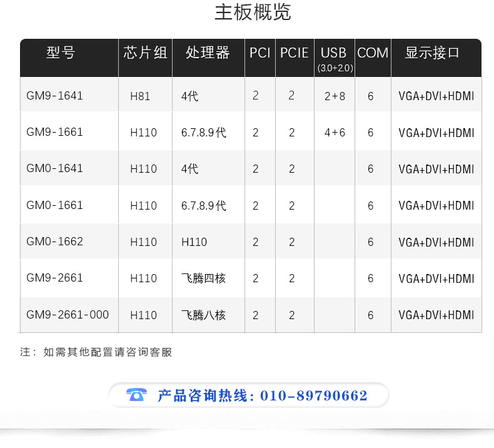The image size is (494, 448).
Task: Click the 主板概览 heading
Action: tap(253, 12)
